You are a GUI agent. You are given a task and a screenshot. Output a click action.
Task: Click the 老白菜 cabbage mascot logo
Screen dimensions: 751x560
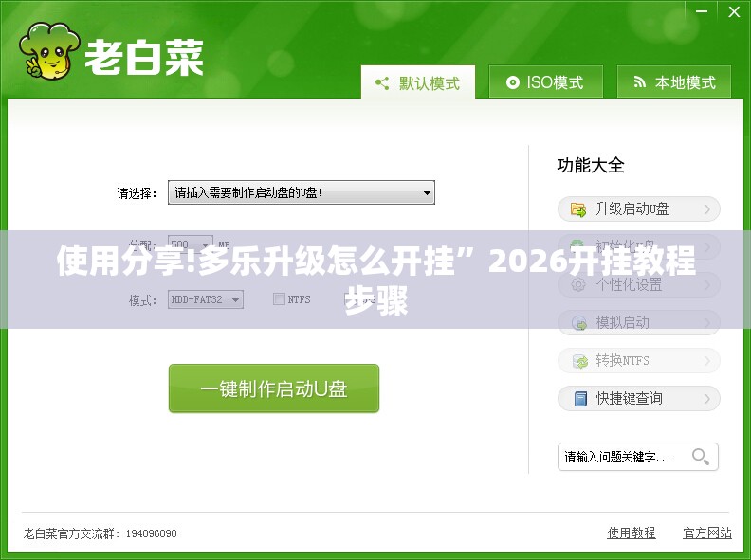(49, 51)
